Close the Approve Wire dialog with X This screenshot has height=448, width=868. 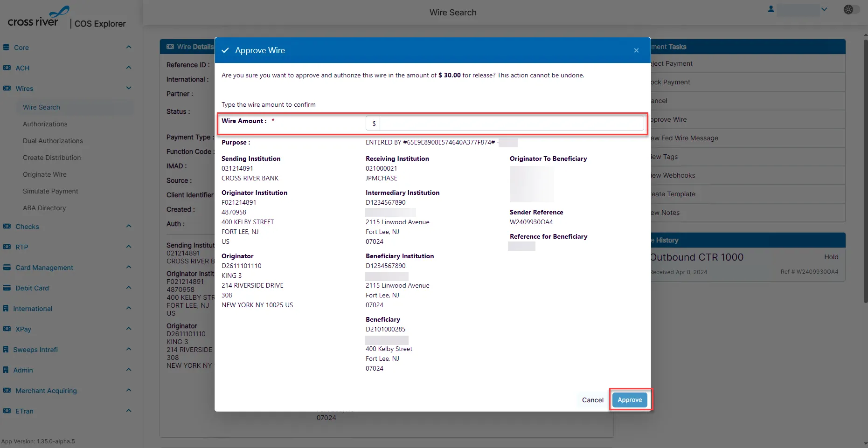[636, 50]
